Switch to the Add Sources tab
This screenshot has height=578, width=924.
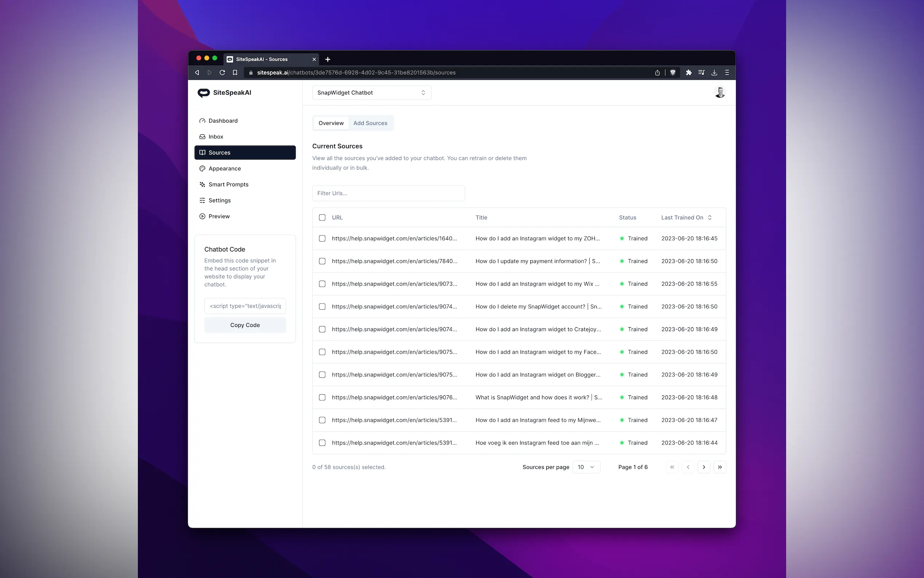click(x=370, y=123)
